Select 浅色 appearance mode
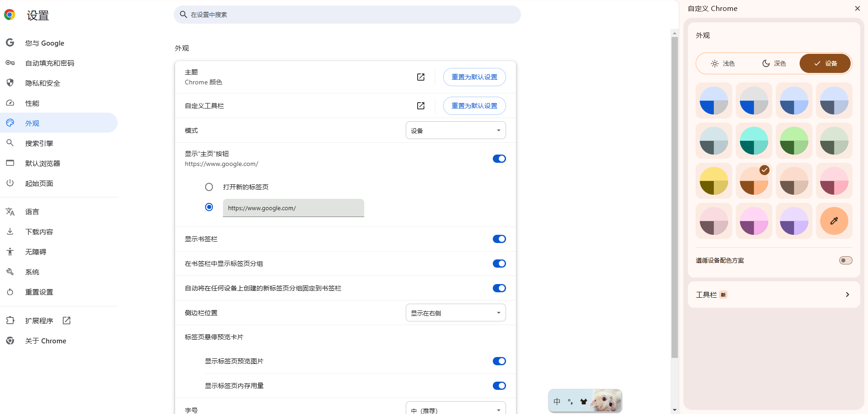This screenshot has width=868, height=414. [723, 63]
